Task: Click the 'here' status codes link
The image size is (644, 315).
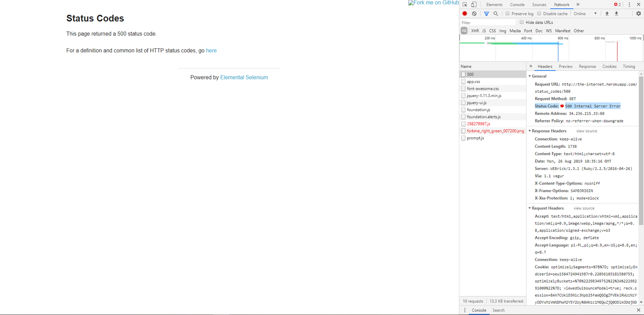Action: (211, 50)
